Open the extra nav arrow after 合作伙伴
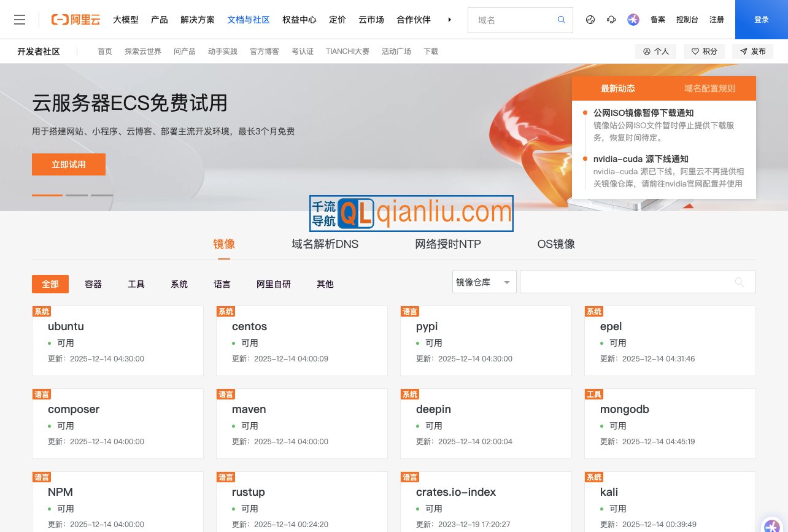Image resolution: width=788 pixels, height=532 pixels. (450, 20)
